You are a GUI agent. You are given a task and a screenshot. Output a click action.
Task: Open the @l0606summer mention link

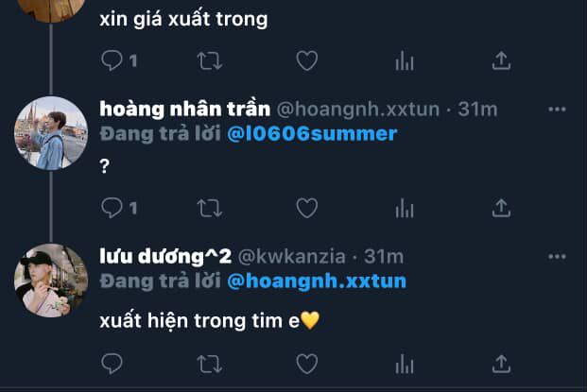pyautogui.click(x=312, y=134)
